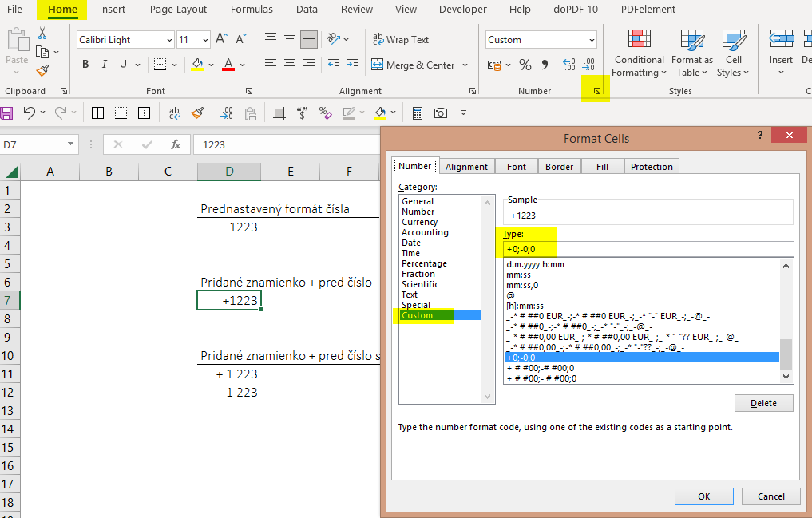Confirm Format Cells with OK
Viewport: 812px width, 518px height.
(x=703, y=496)
